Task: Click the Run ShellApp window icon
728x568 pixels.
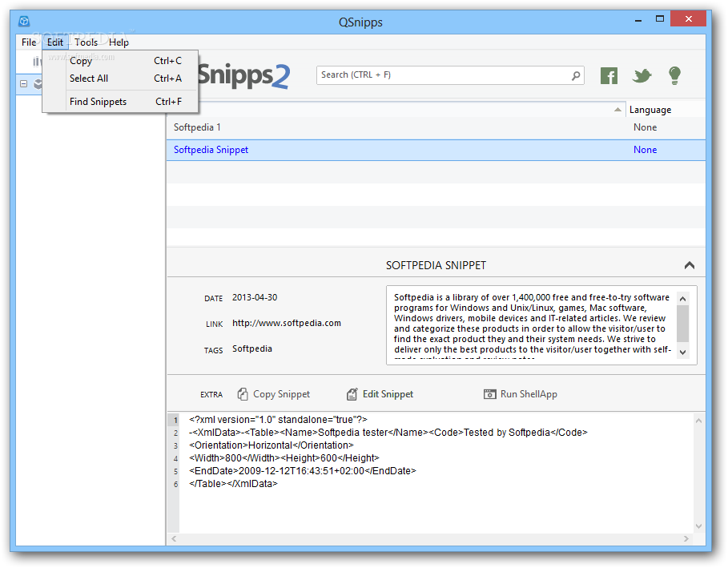Action: pyautogui.click(x=489, y=394)
